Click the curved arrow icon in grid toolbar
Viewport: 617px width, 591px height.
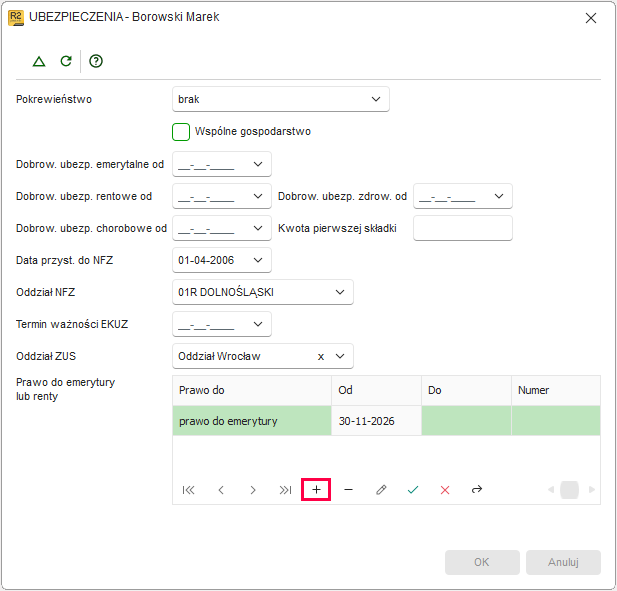[477, 489]
